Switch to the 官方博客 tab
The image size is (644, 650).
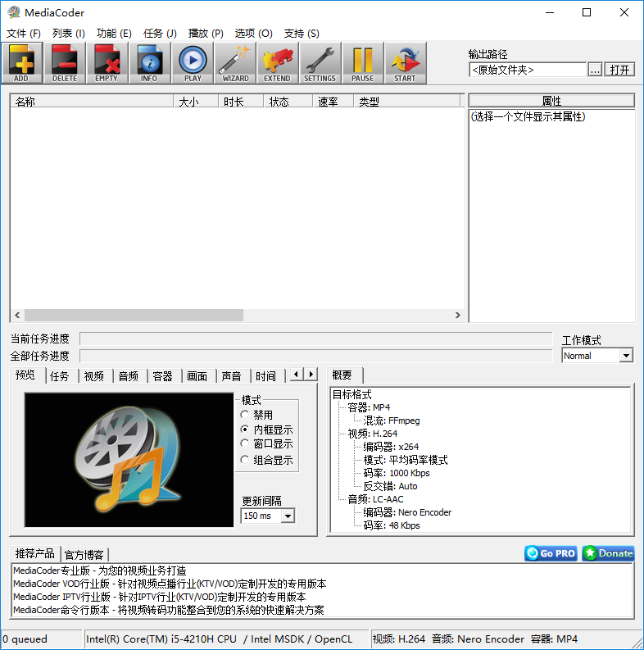(x=84, y=555)
